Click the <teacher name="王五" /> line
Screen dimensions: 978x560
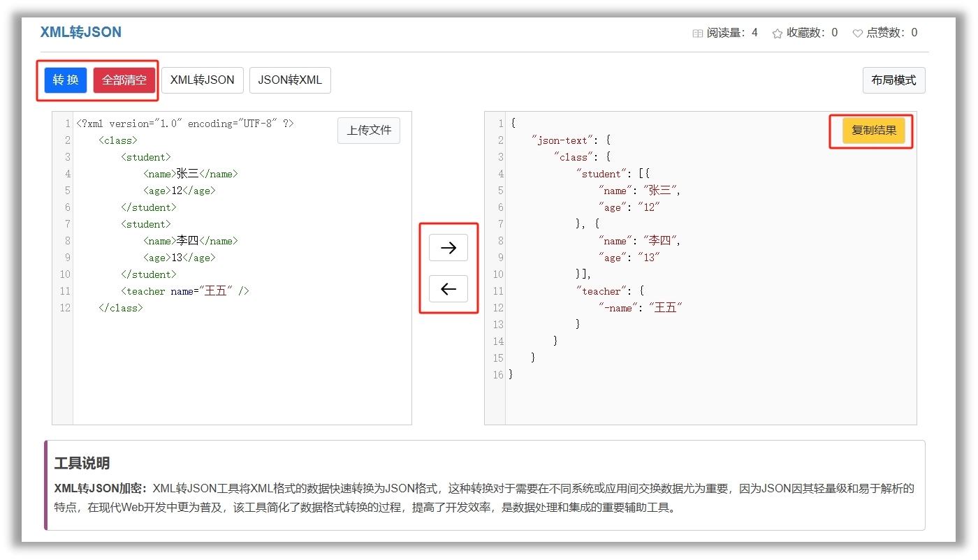click(185, 291)
